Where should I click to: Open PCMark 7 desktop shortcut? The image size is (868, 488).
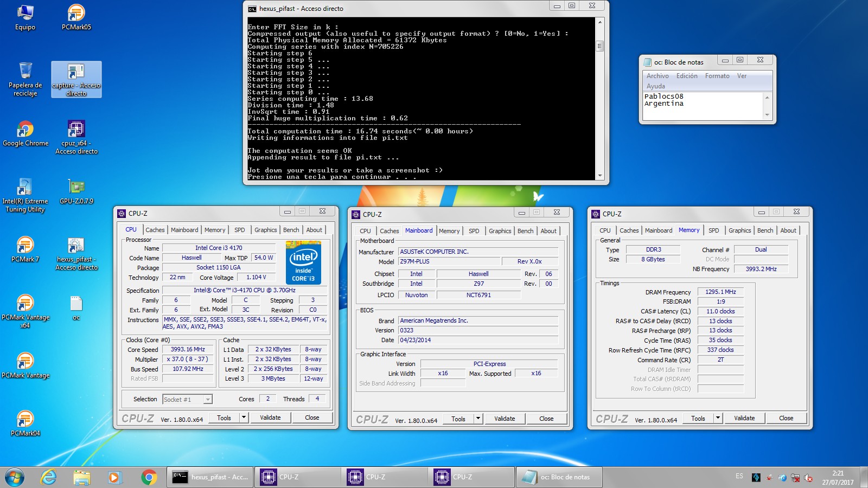tap(25, 250)
